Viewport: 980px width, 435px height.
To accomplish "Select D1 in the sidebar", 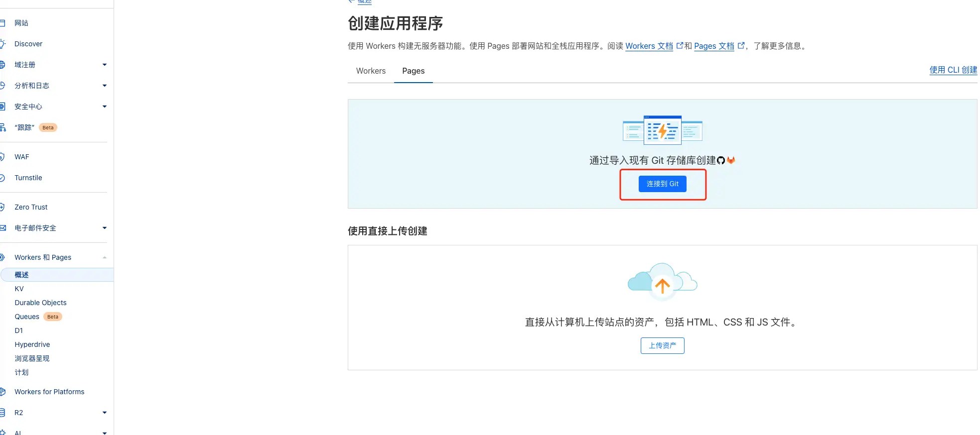I will click(18, 330).
